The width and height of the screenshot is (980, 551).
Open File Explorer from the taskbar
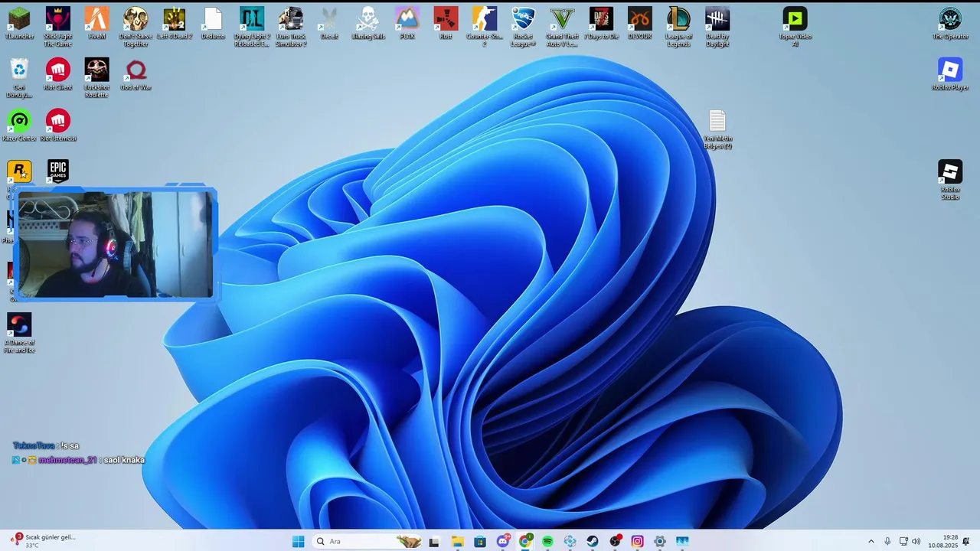click(x=457, y=541)
